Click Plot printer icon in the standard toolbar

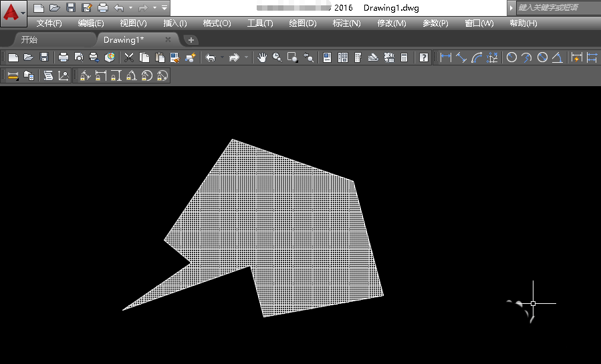64,57
